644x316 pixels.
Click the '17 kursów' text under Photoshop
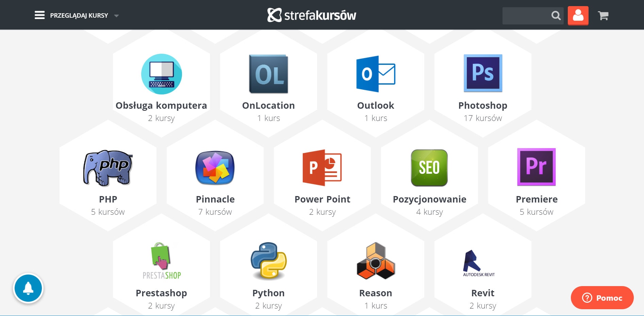(x=483, y=118)
